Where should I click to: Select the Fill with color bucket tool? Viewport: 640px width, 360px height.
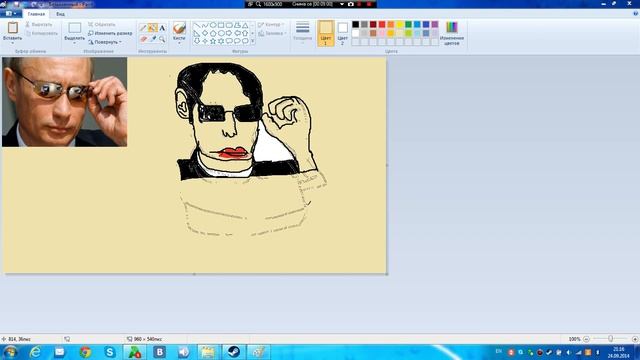point(153,28)
